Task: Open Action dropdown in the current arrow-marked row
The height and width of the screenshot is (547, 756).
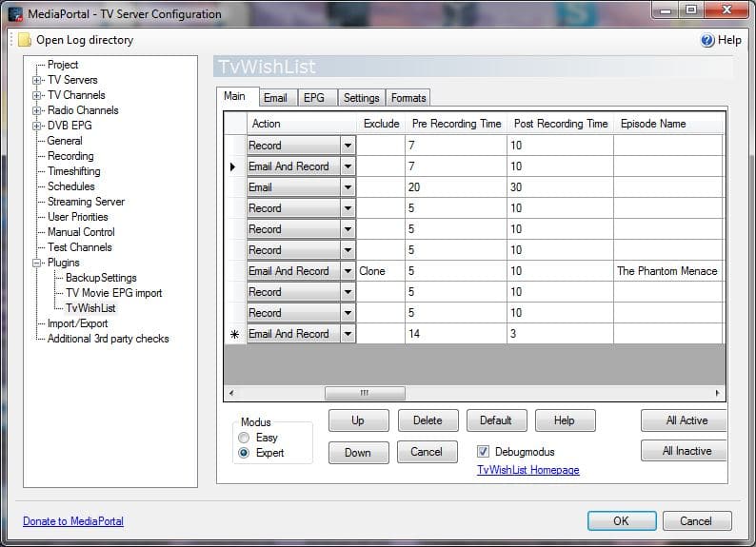Action: tap(348, 166)
